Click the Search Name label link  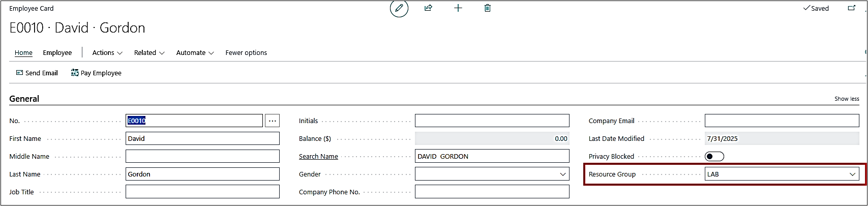click(318, 157)
